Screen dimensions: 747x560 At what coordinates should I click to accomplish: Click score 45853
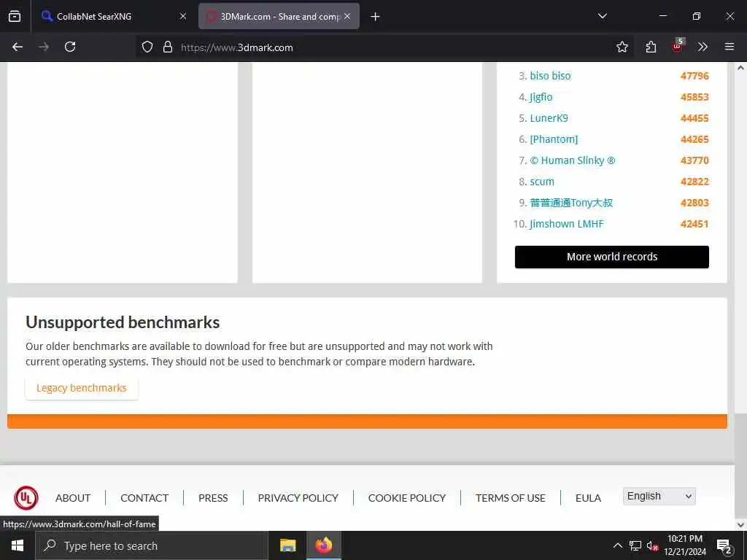point(694,97)
